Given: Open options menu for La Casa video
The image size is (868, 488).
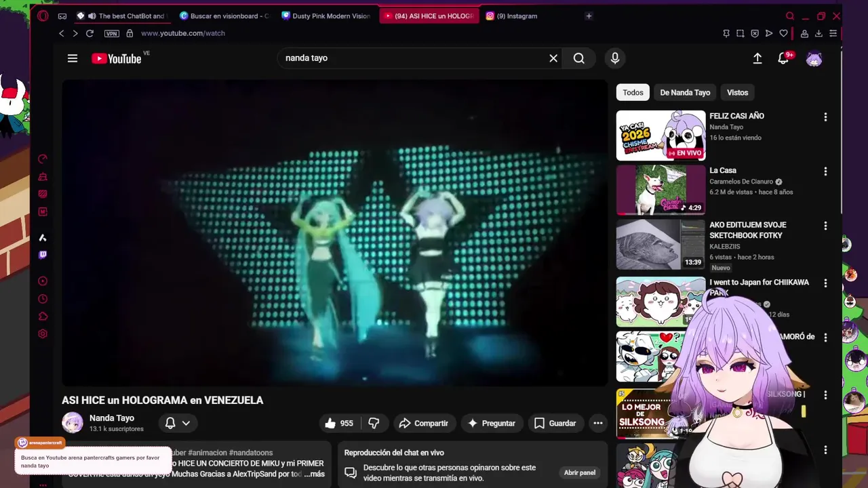Looking at the screenshot, I should 825,171.
